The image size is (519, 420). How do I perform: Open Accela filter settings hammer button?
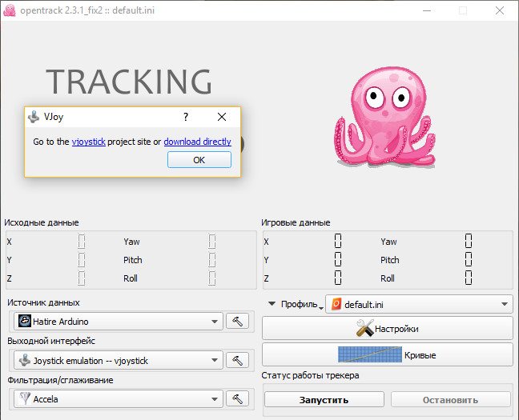[x=237, y=399]
